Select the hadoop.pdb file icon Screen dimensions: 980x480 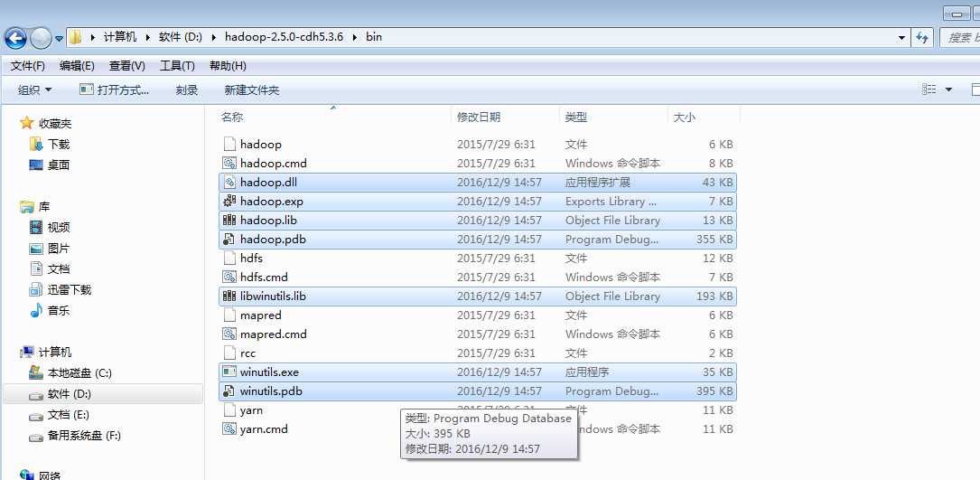229,239
